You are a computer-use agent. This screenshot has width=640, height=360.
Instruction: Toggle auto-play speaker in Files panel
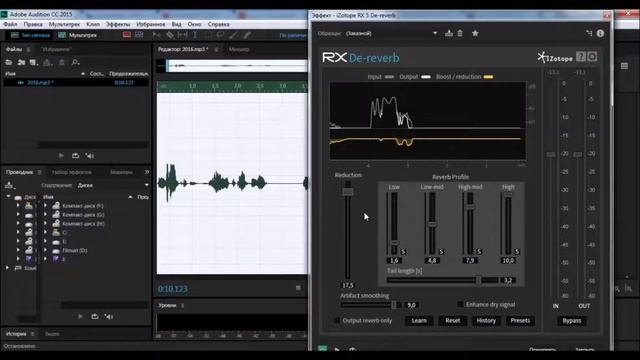coord(90,156)
